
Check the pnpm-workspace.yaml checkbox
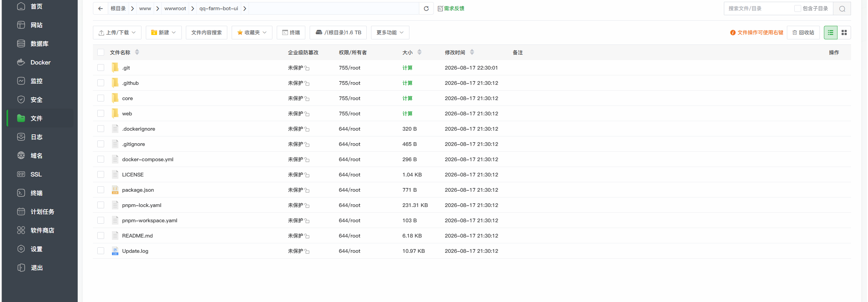pos(101,220)
